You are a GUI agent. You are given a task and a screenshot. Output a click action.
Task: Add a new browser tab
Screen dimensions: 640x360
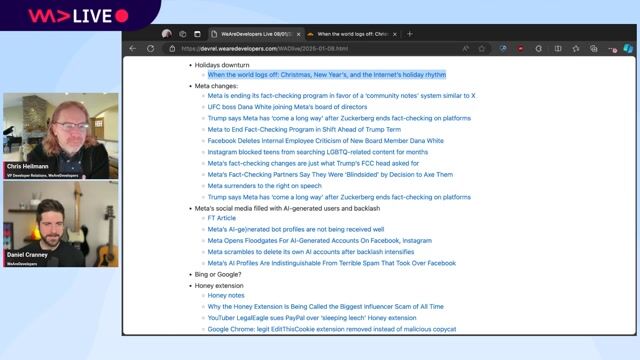tap(410, 34)
